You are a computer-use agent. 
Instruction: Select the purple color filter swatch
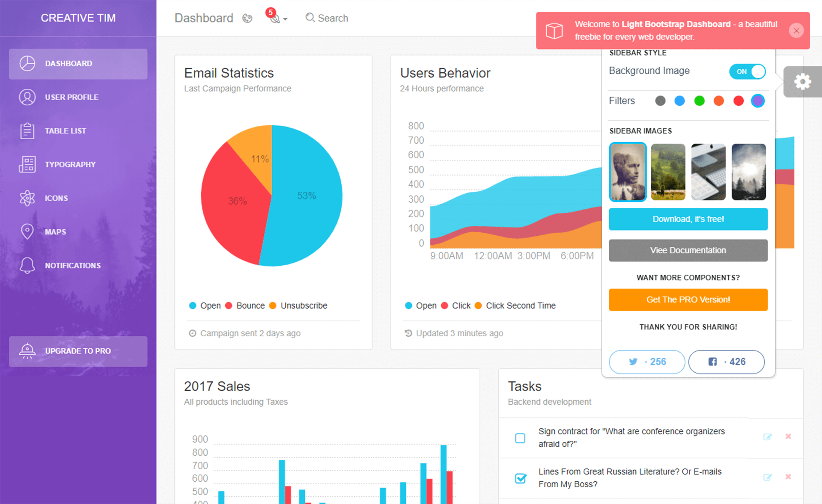[x=758, y=101]
